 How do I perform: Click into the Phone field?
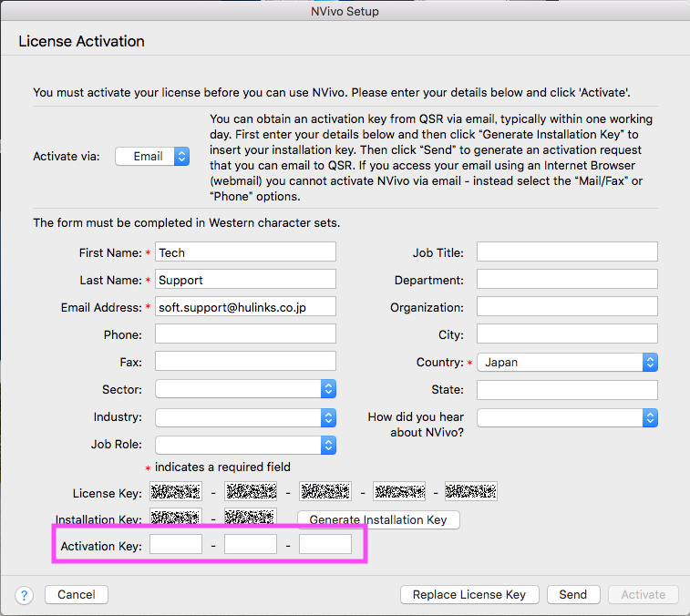tap(245, 334)
